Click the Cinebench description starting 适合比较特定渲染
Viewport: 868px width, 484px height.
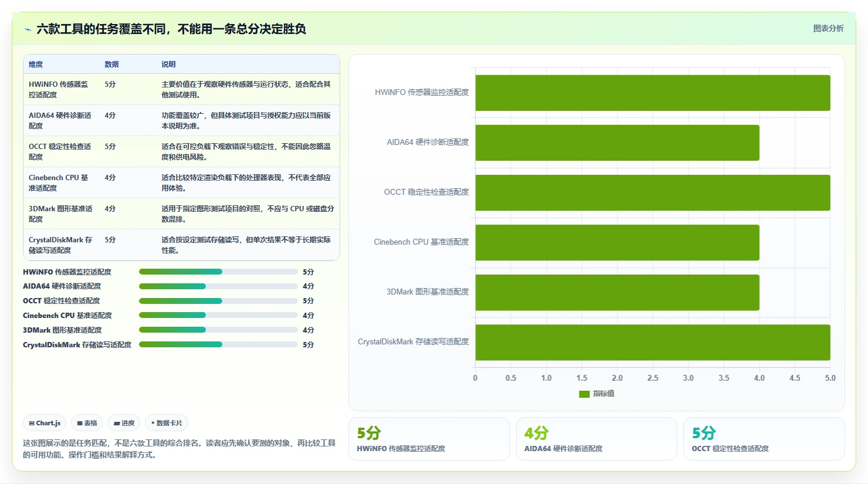tap(246, 182)
